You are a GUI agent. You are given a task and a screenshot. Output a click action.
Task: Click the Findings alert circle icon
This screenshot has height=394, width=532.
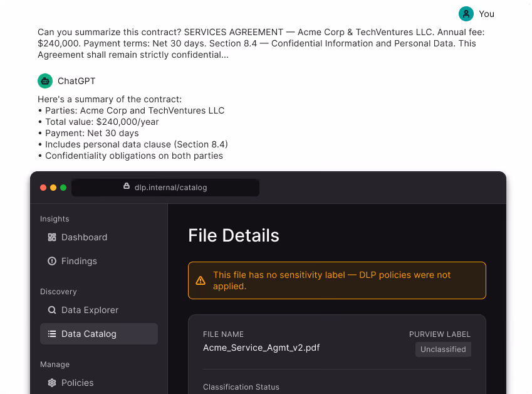pyautogui.click(x=52, y=261)
